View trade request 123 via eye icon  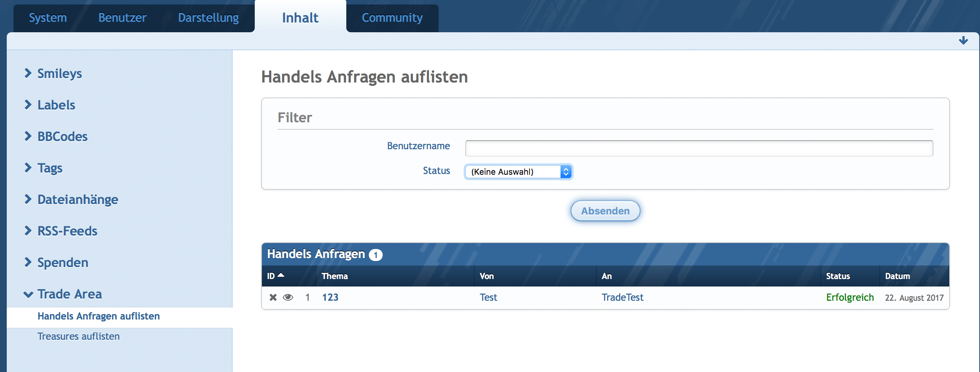[288, 297]
